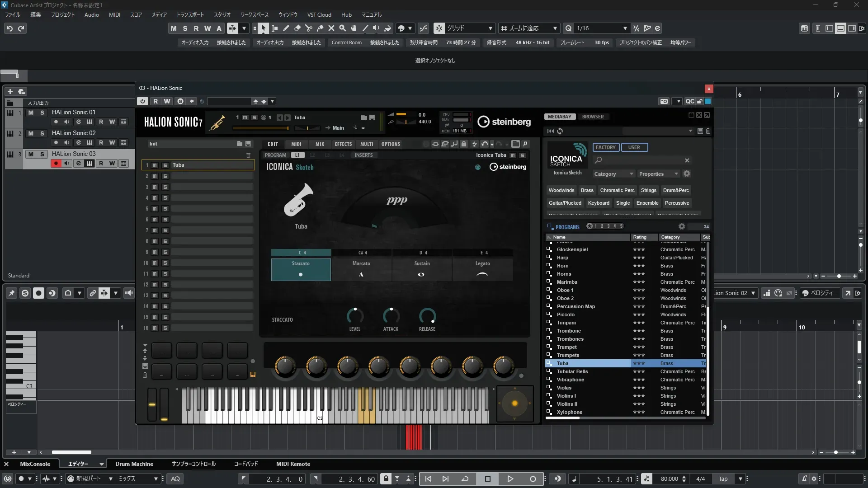The height and width of the screenshot is (488, 868).
Task: Click the add track plus icon
Action: (10, 91)
